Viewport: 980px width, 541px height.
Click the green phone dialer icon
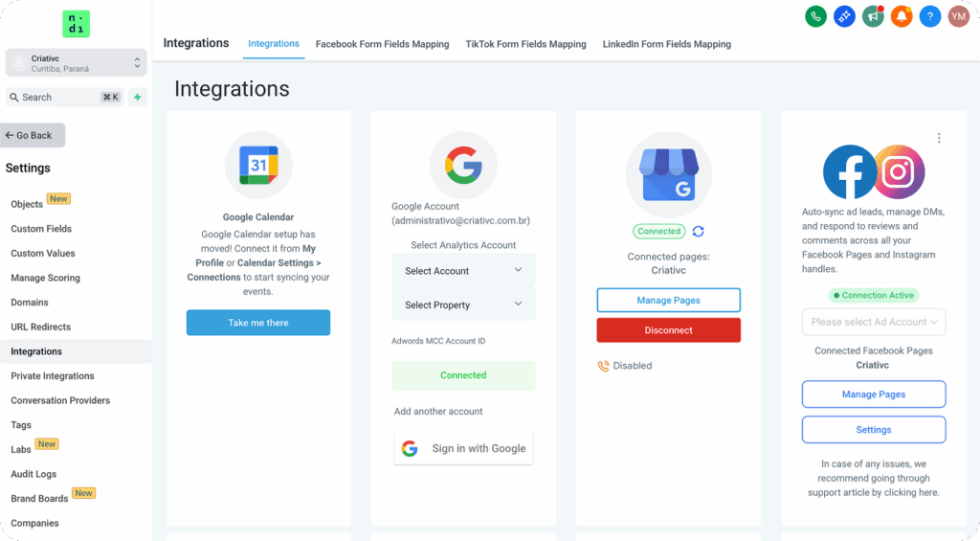tap(815, 16)
